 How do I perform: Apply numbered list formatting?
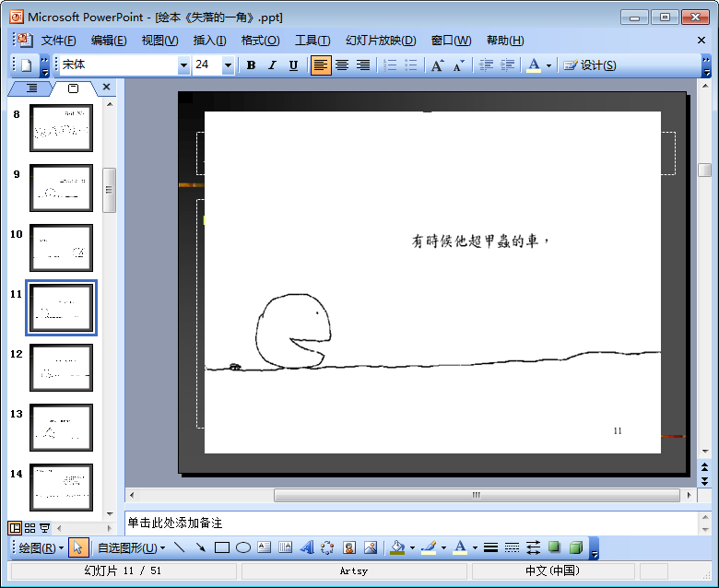(390, 65)
